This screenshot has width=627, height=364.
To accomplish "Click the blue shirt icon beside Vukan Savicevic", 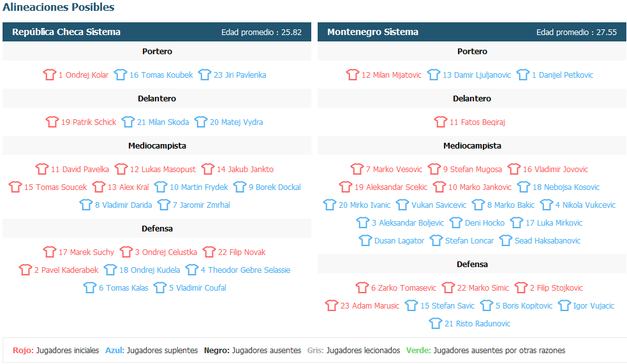I will (x=402, y=205).
